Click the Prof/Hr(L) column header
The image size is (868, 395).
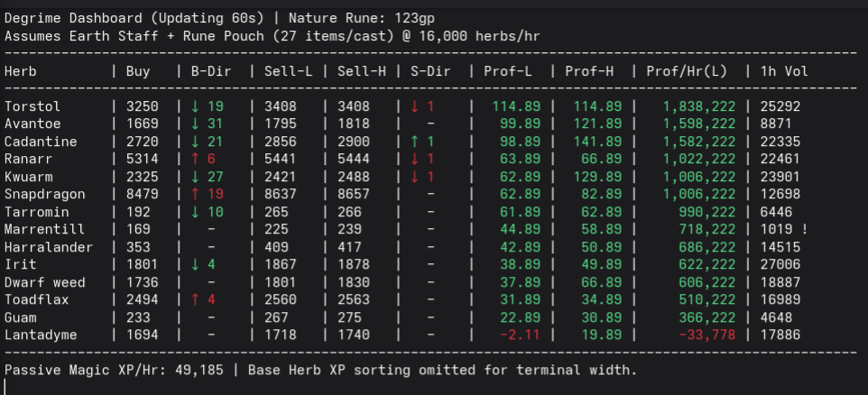[687, 71]
